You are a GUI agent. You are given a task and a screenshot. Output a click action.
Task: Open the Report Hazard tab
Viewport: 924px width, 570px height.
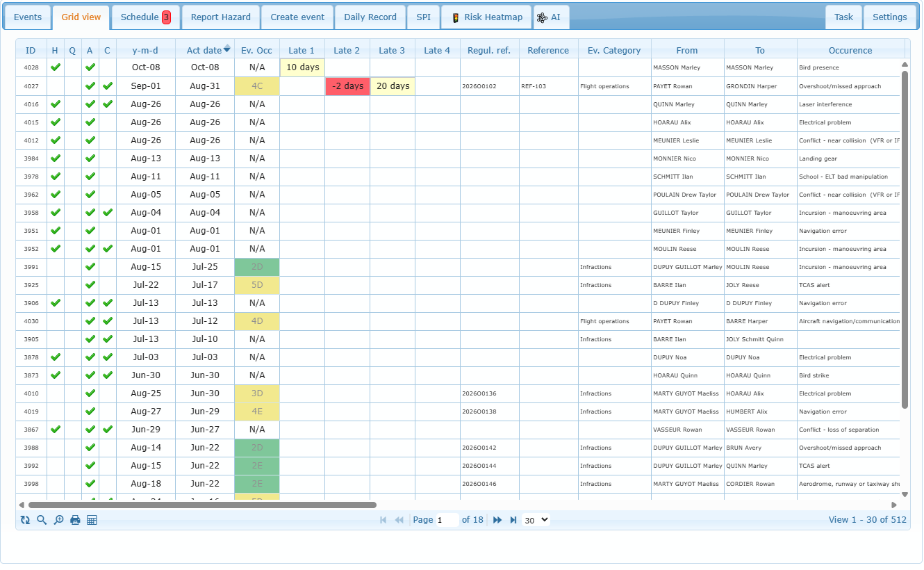click(x=221, y=17)
